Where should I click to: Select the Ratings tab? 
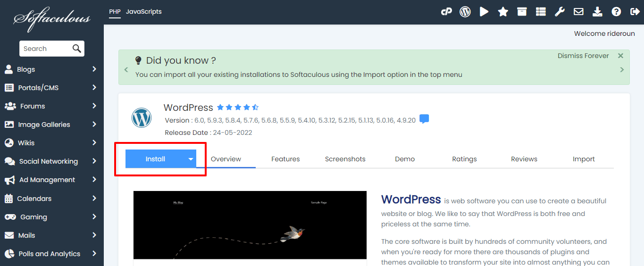pos(464,159)
